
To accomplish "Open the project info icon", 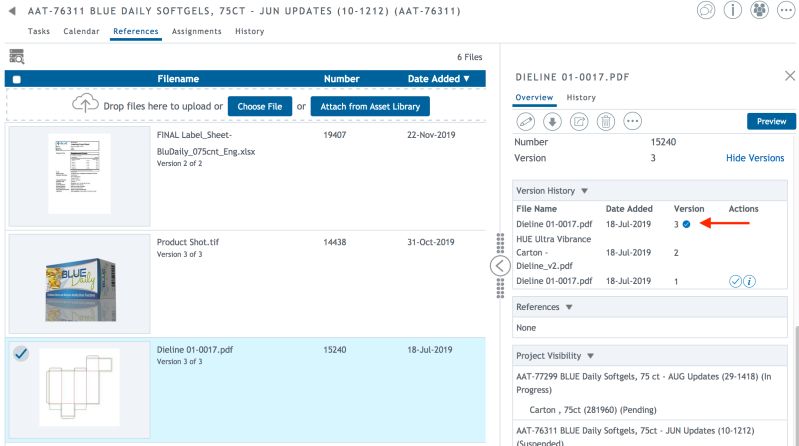I will click(732, 10).
